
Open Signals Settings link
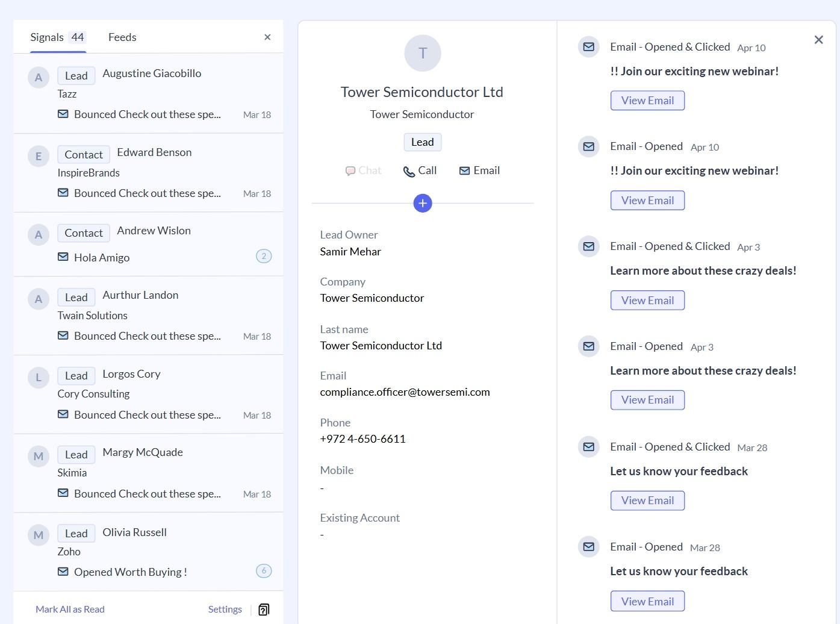225,610
